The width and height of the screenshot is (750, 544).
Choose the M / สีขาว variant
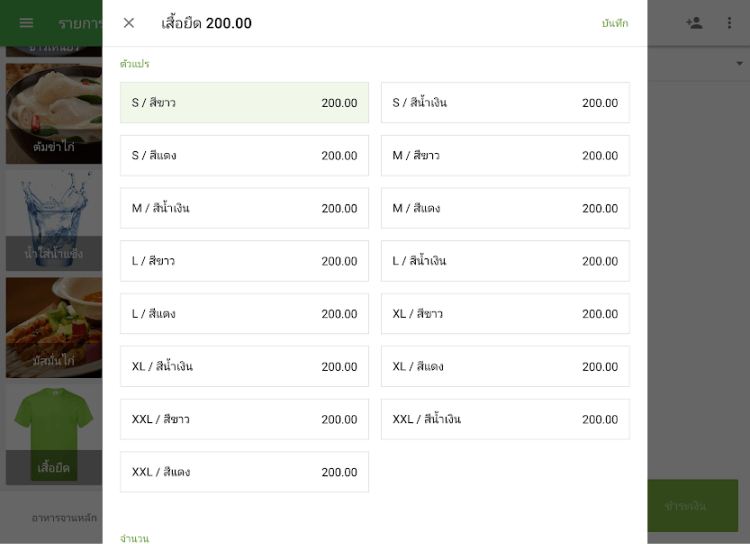[505, 156]
